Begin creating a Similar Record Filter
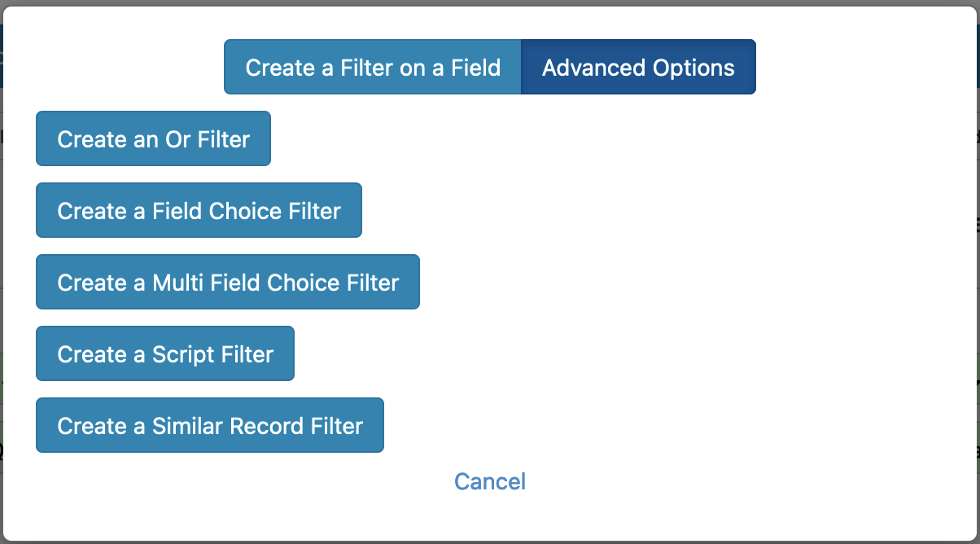980x544 pixels. [209, 425]
